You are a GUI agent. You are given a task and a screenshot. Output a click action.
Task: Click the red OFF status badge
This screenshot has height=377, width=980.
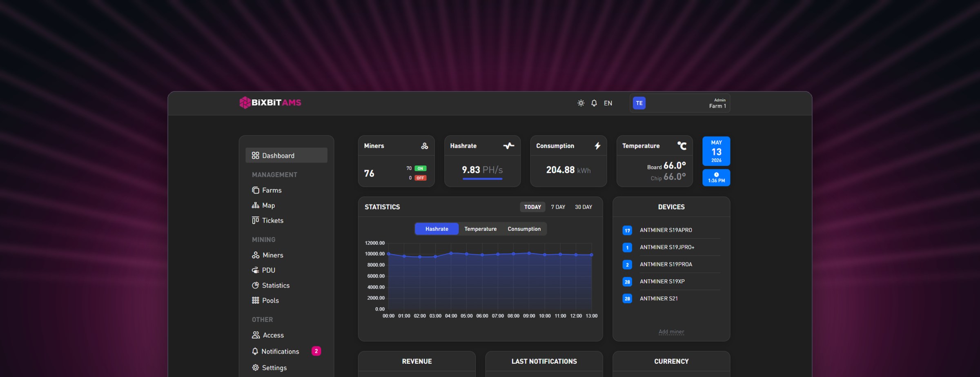[420, 178]
